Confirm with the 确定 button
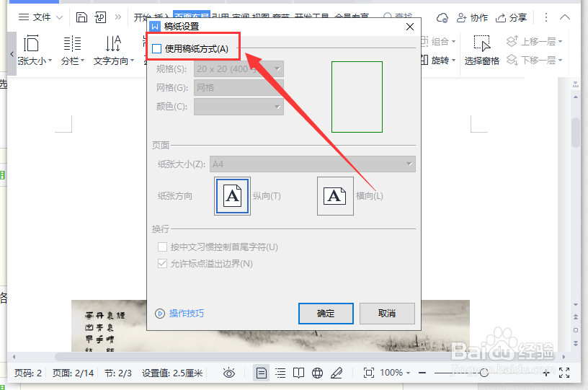 pyautogui.click(x=326, y=314)
